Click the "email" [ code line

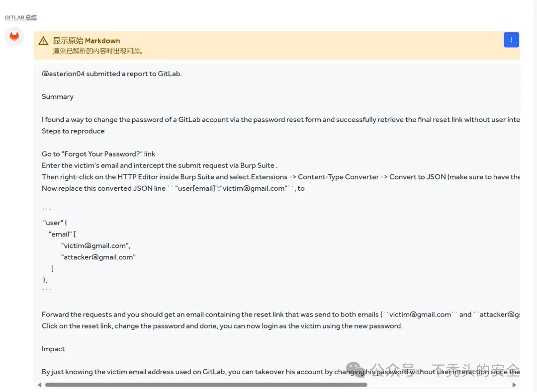point(62,234)
